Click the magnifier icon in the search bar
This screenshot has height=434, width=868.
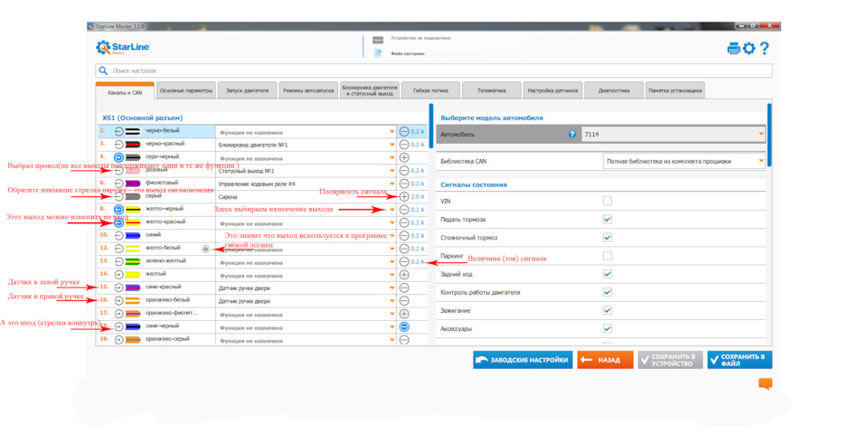pyautogui.click(x=103, y=71)
